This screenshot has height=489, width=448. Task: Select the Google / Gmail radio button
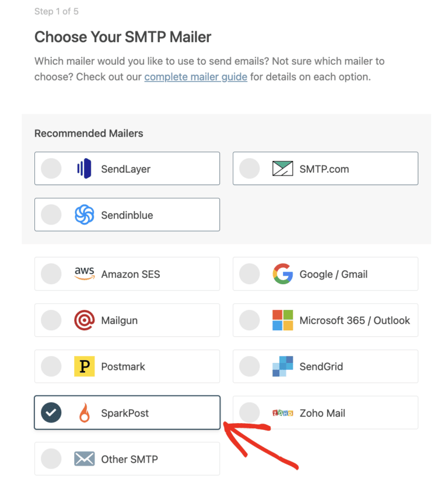(x=250, y=274)
